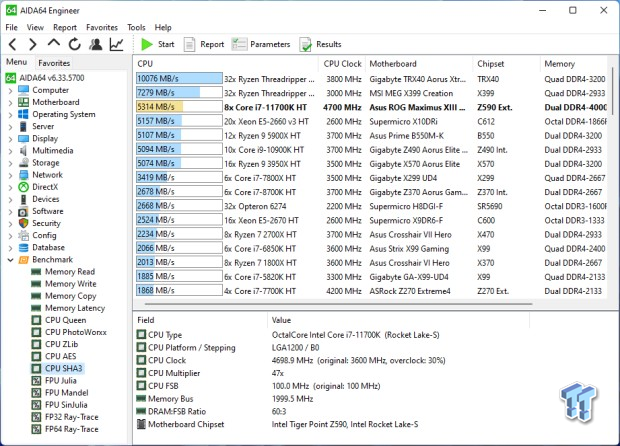Go up one level with the Up arrow

54,43
